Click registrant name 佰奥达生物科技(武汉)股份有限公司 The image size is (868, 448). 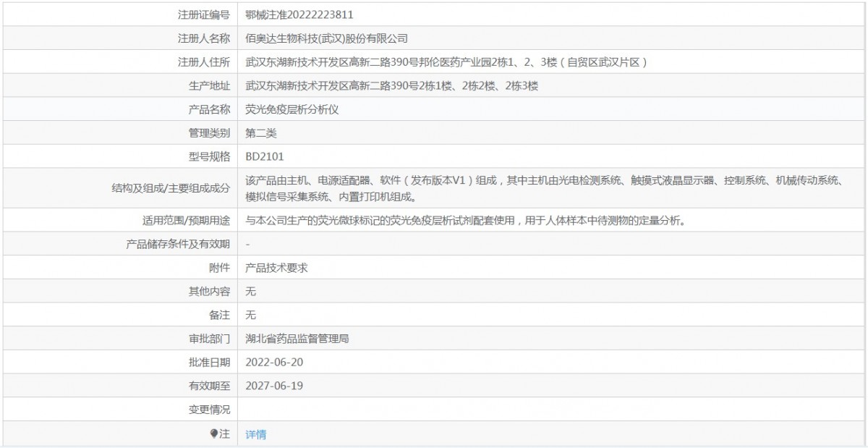(327, 38)
